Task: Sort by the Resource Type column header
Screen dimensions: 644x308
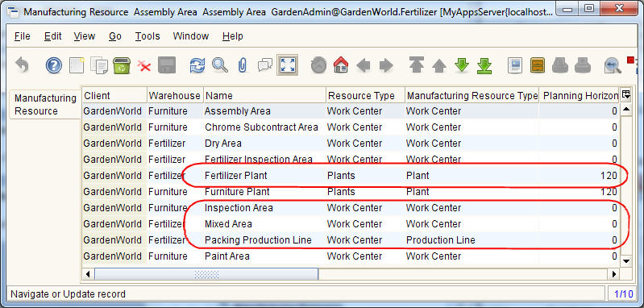Action: pos(365,95)
